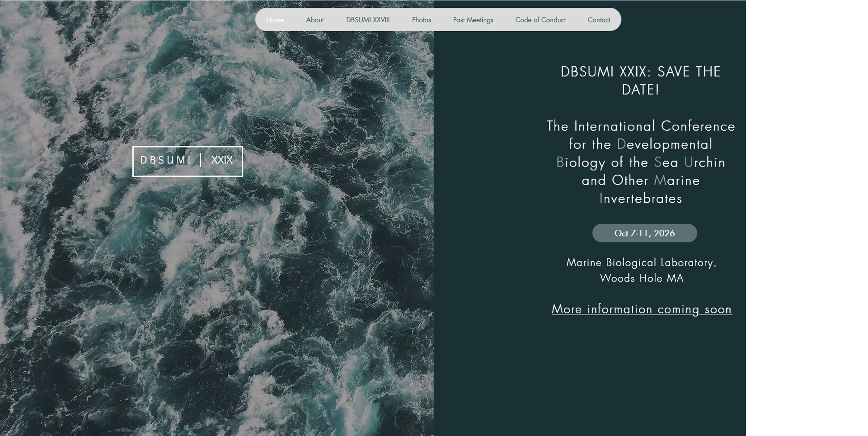Click the Sea Urchin text in the title
This screenshot has width=868, height=436.
pyautogui.click(x=689, y=162)
